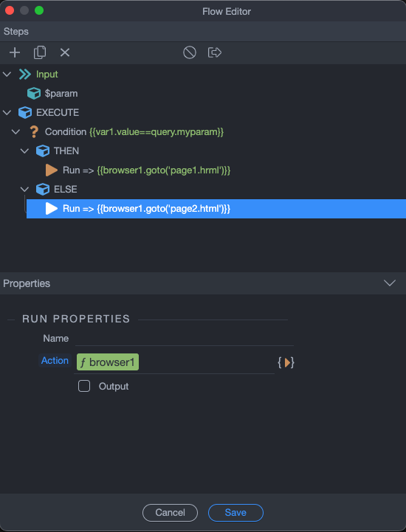This screenshot has height=532, width=406.
Task: Open data binding picker beside Action field
Action: (x=286, y=363)
